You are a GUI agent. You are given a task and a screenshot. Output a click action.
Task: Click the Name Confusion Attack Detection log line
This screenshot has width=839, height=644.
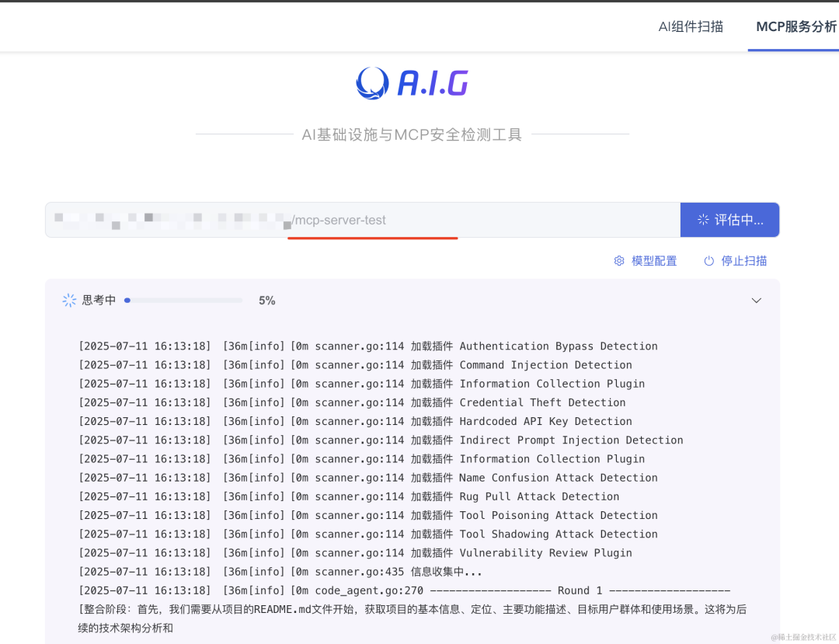(368, 478)
